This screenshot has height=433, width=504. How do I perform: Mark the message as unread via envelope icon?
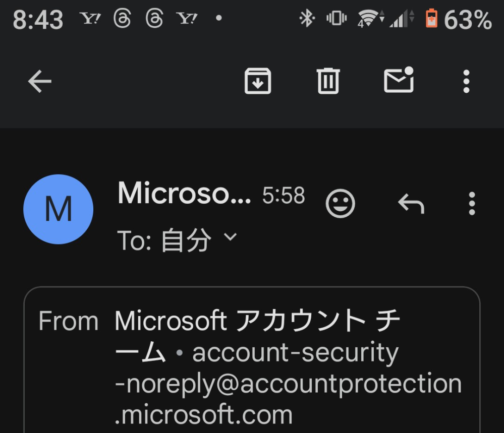point(399,80)
